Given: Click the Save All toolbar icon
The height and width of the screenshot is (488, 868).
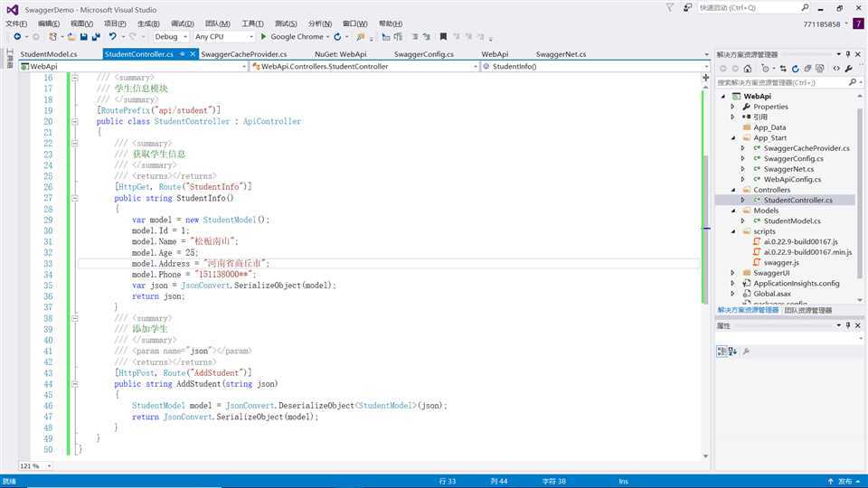Looking at the screenshot, I should pyautogui.click(x=96, y=36).
